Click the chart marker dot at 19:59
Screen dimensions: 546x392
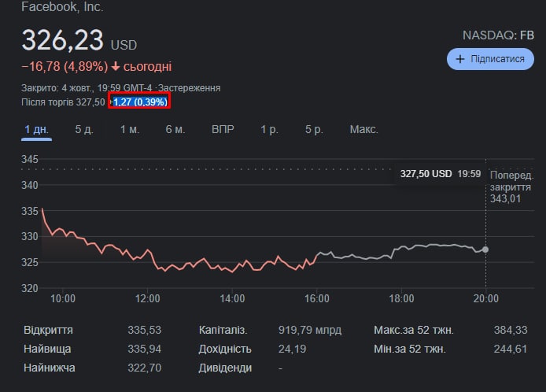click(x=485, y=250)
